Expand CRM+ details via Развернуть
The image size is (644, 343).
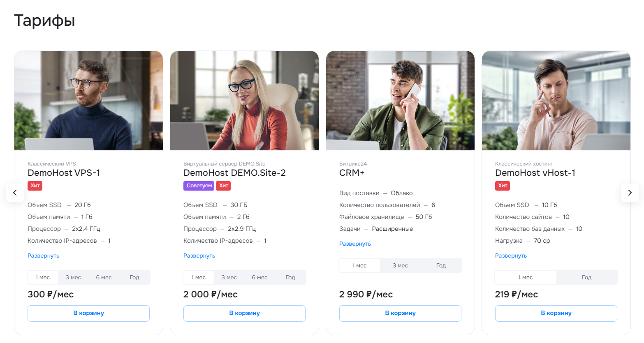(x=355, y=244)
